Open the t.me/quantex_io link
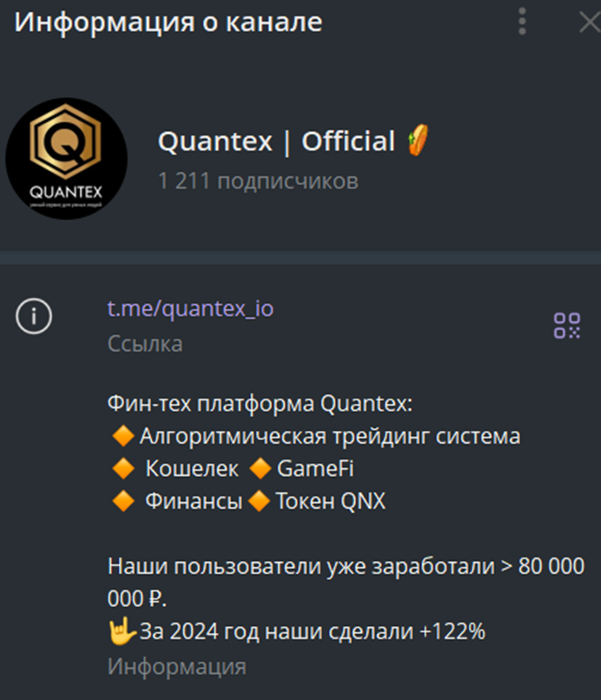Image resolution: width=601 pixels, height=700 pixels. tap(190, 308)
